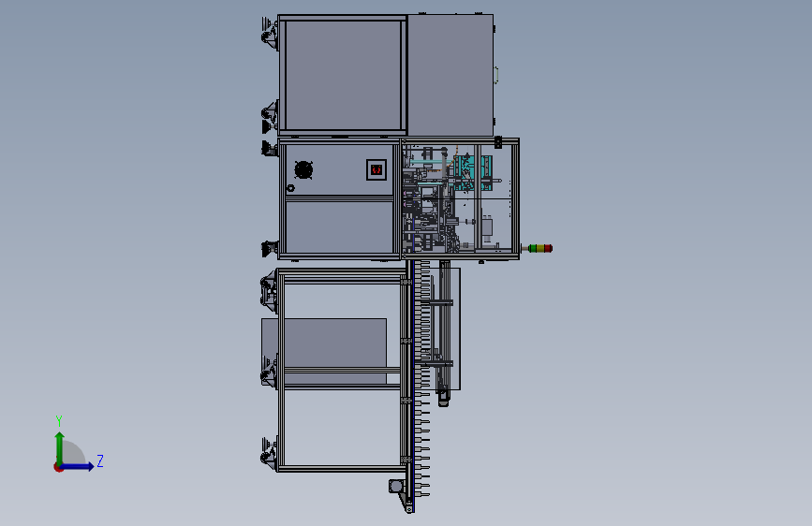
Task: Click the green Y axis arrow of the triad
Action: (60, 449)
